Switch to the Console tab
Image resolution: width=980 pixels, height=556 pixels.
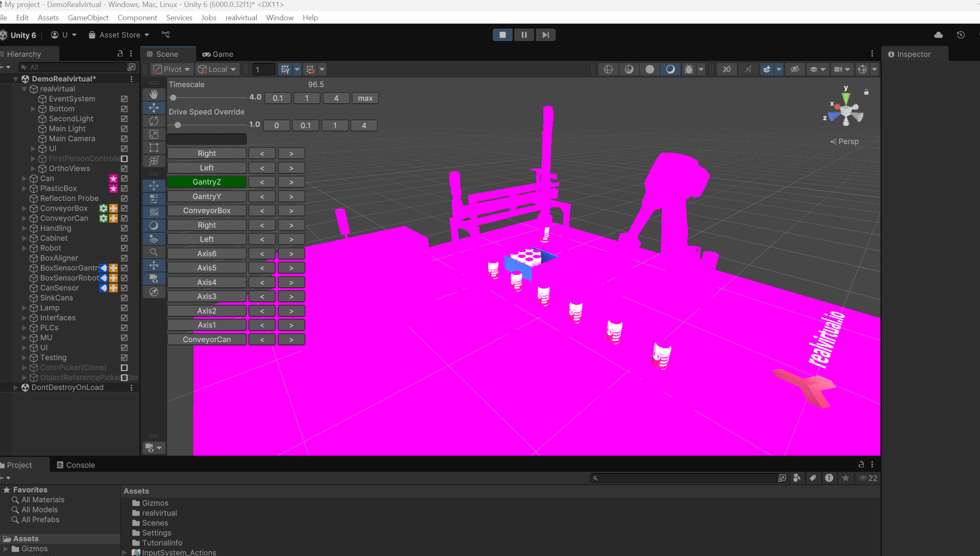(76, 465)
